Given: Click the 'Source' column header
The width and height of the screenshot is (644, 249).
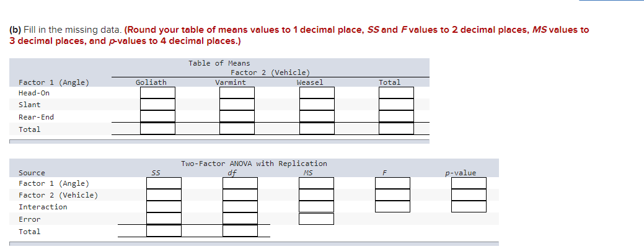Looking at the screenshot, I should coord(32,173).
